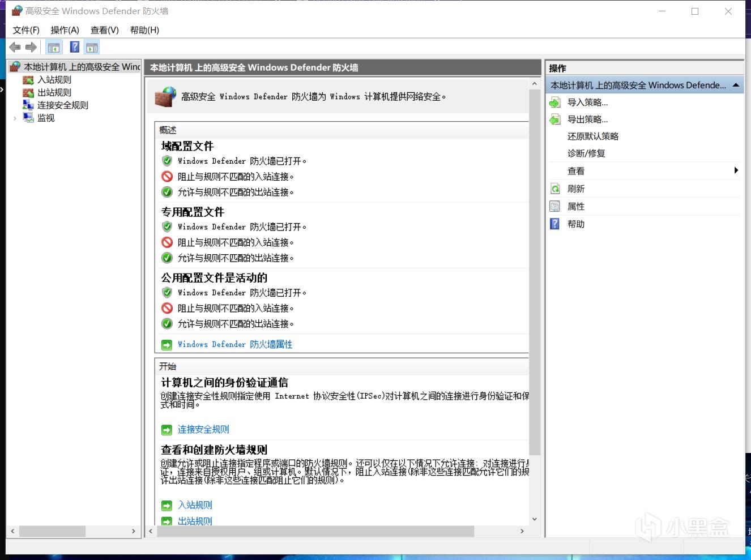Toggle the console tree pane toolbar icon
Image resolution: width=751 pixels, height=560 pixels.
pos(54,47)
